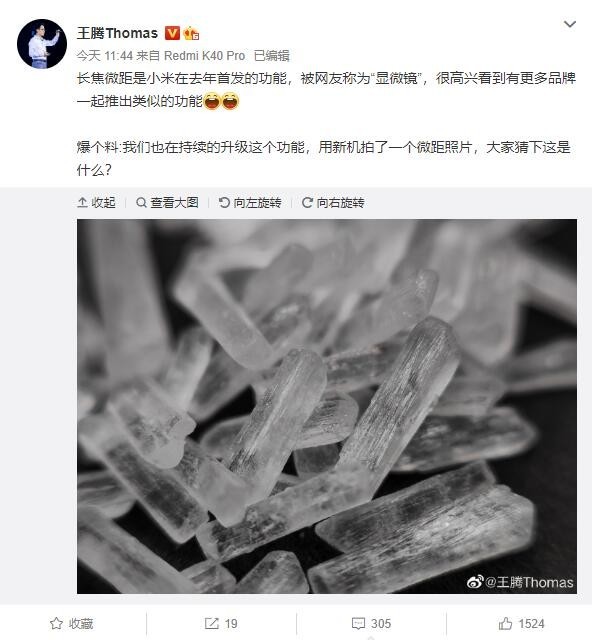Image resolution: width=592 pixels, height=640 pixels.
Task: Open 王腾Thomas profile avatar
Action: [x=42, y=43]
